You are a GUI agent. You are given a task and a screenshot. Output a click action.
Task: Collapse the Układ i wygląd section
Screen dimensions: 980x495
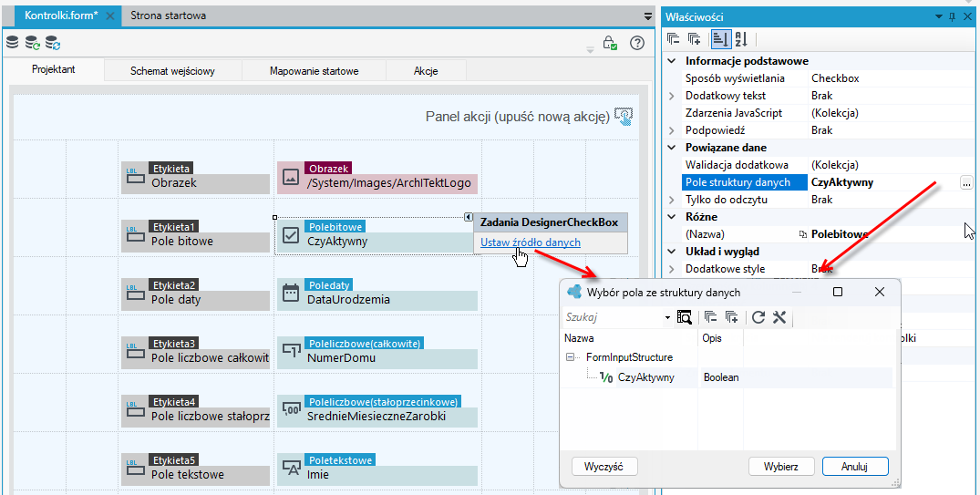(672, 252)
